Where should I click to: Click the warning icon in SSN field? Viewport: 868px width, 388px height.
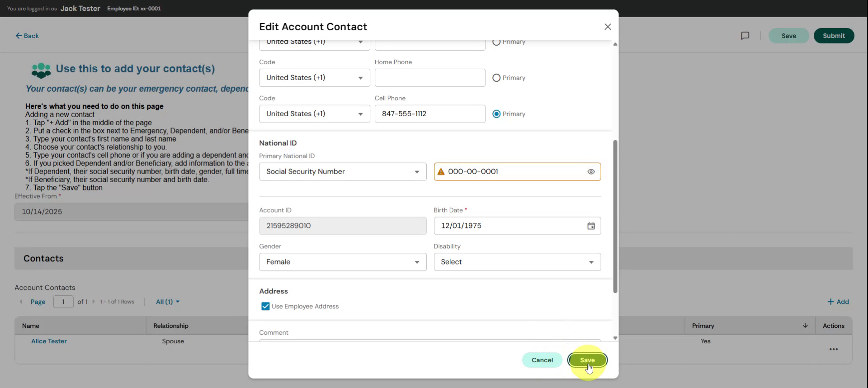(441, 172)
